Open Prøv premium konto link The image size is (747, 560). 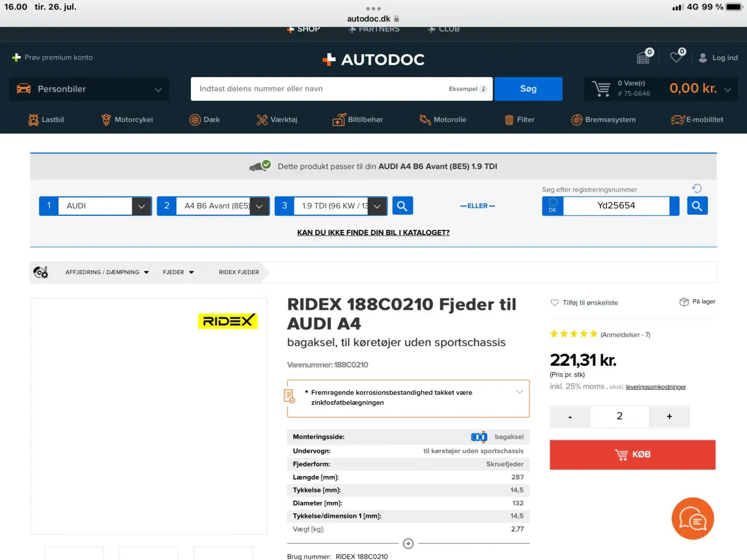(x=53, y=58)
